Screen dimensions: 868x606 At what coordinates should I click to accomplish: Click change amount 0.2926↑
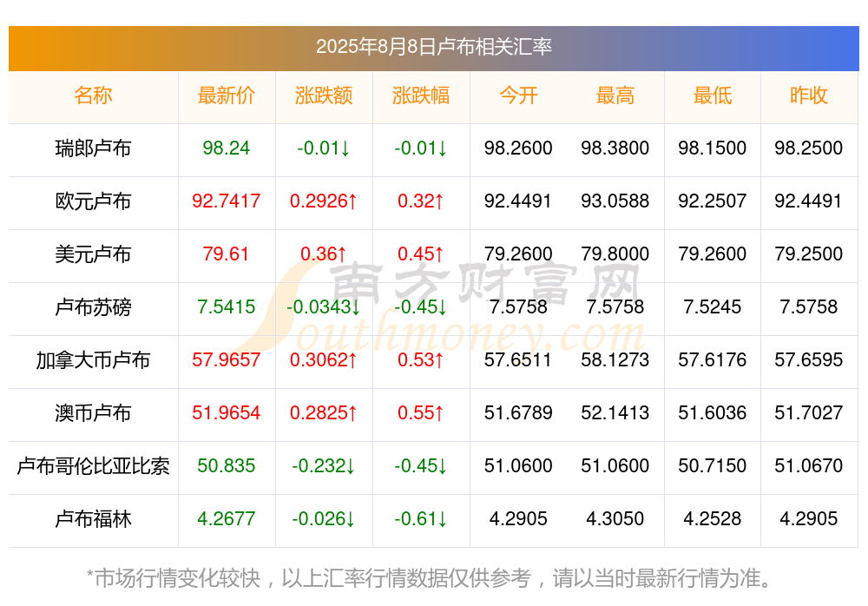tap(323, 201)
